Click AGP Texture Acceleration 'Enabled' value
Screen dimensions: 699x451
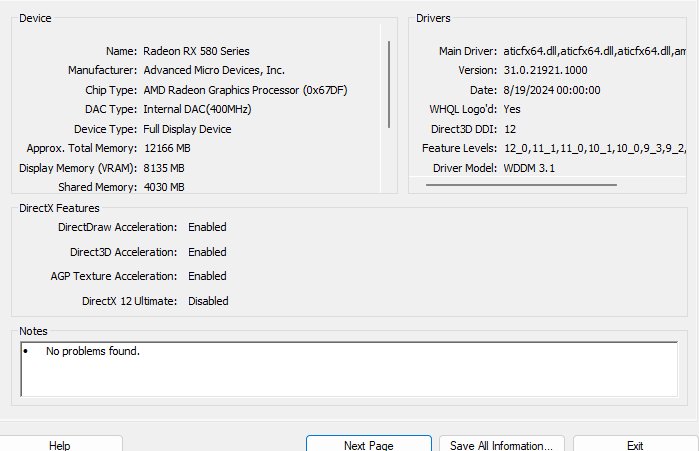click(207, 276)
